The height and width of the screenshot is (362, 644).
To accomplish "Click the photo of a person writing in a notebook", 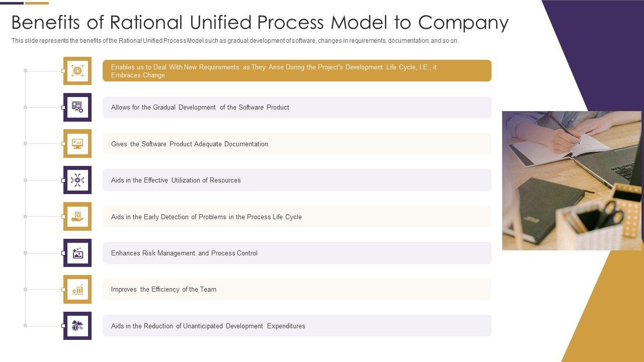I will click(x=572, y=180).
